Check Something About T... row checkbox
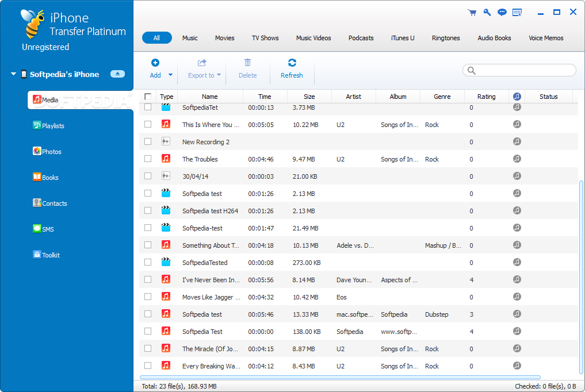The image size is (585, 392). coord(148,245)
